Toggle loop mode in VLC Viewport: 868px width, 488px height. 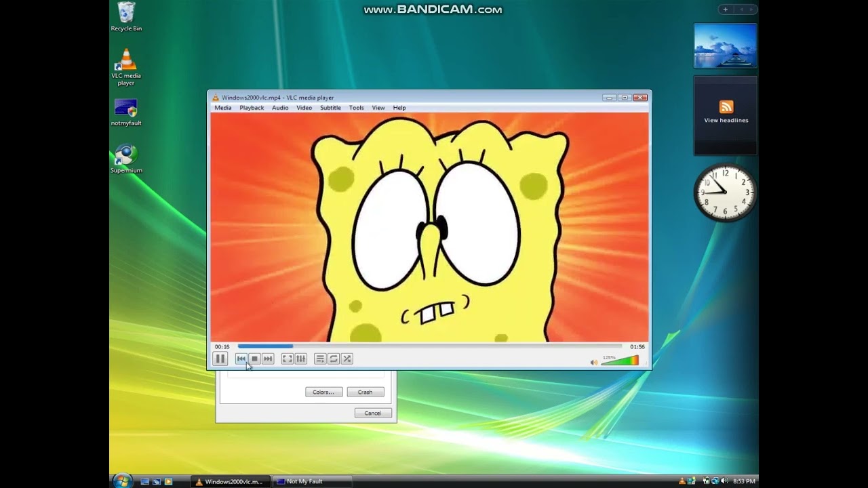pos(334,359)
